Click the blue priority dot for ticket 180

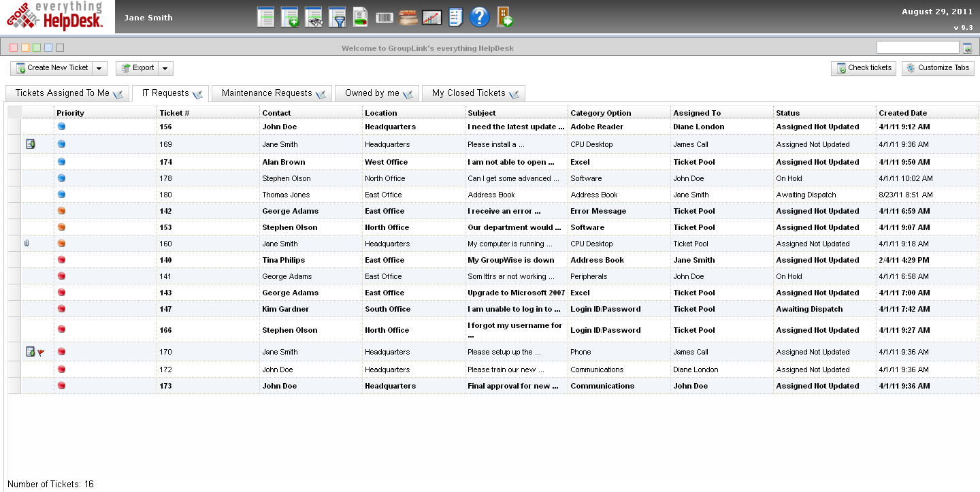[61, 194]
